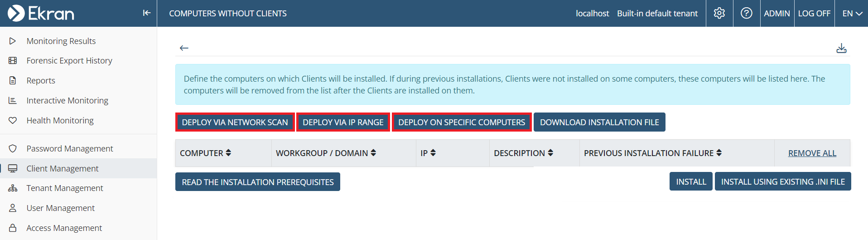Viewport: 868px width, 240px height.
Task: Open the help question mark icon
Action: click(746, 13)
